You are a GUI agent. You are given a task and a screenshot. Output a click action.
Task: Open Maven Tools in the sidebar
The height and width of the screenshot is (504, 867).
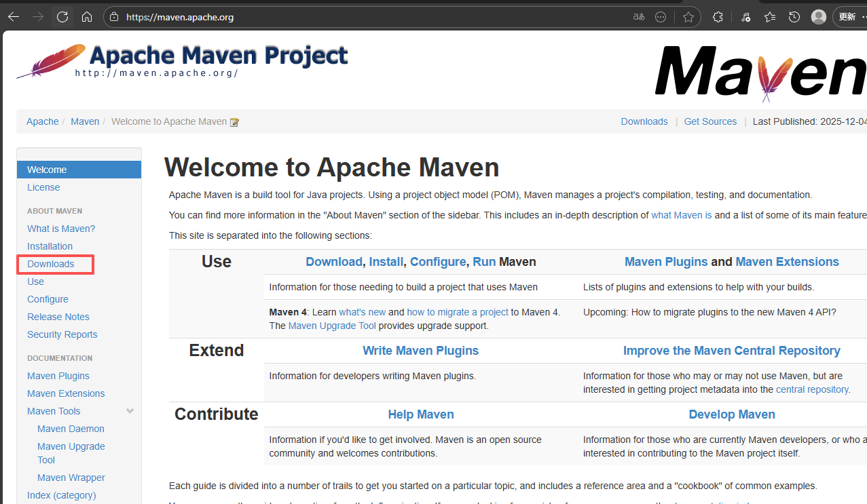tap(54, 411)
